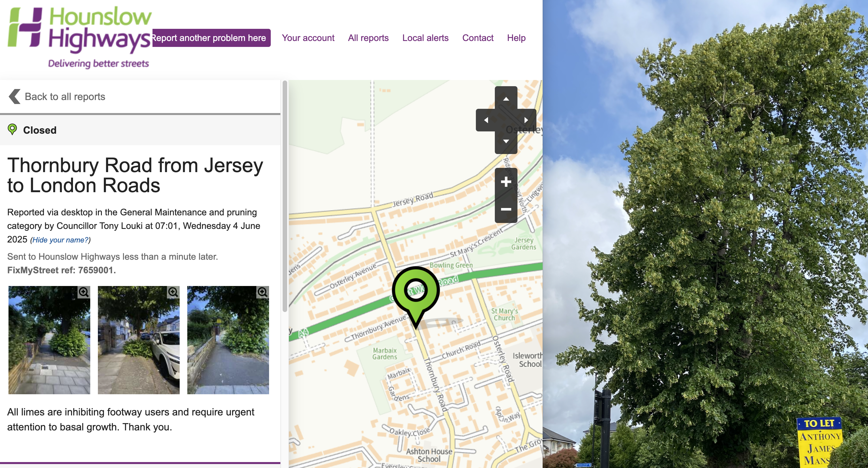The image size is (868, 468).
Task: Pan the map down with arrow
Action: (506, 142)
